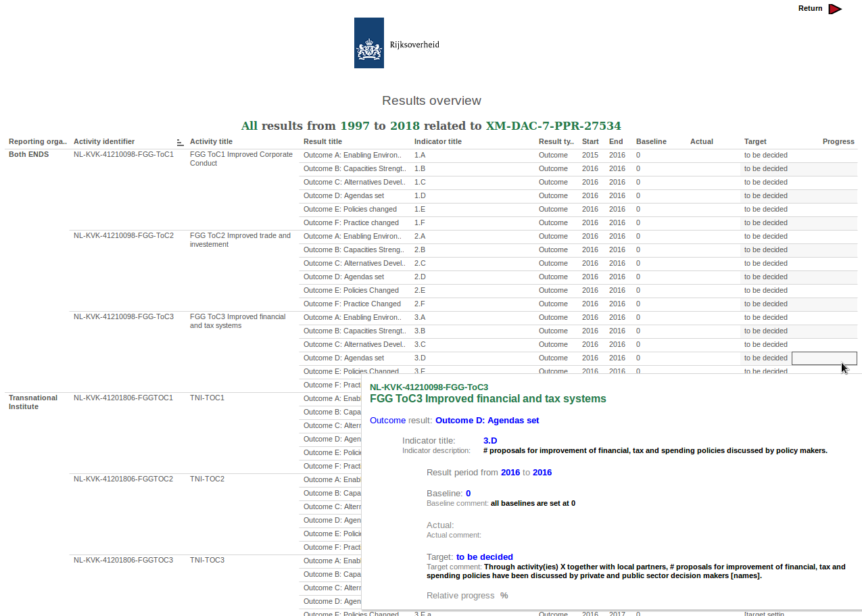
Task: Click the Return text link
Action: (x=810, y=9)
